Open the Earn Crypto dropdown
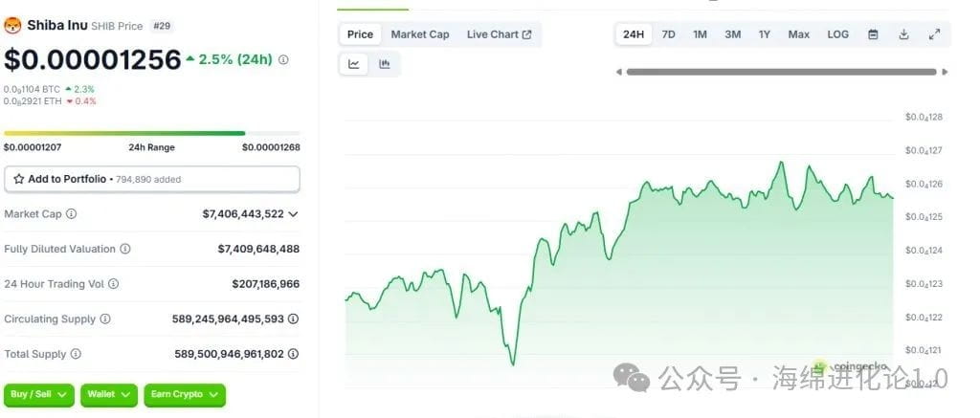Screen dimensions: 980x418 click(x=185, y=395)
